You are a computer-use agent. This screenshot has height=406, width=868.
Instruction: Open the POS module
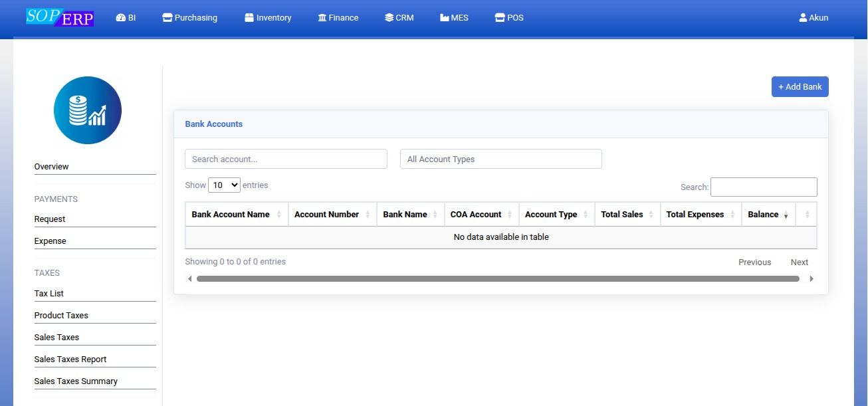click(509, 18)
